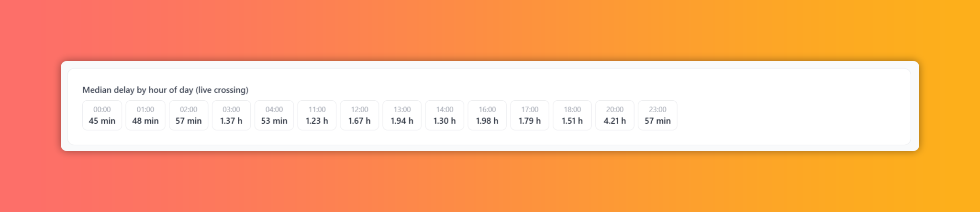Choose the 18:00 hour tile
This screenshot has width=980, height=212.
572,115
